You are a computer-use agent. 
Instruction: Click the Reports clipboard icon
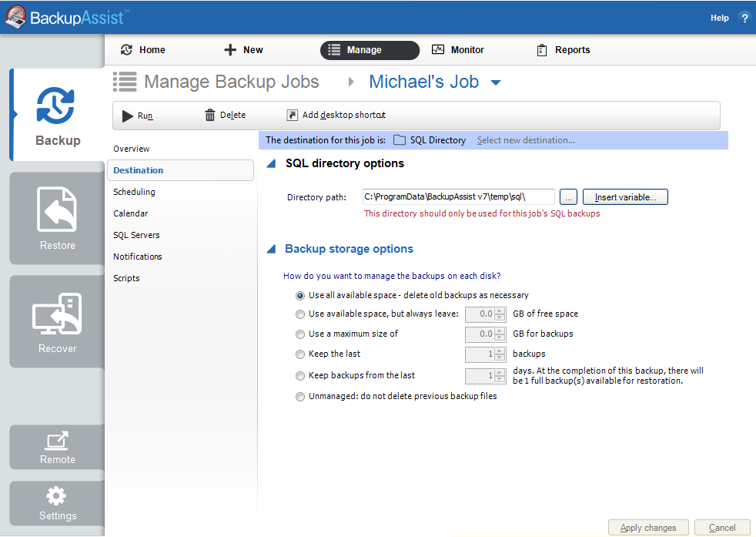pos(542,50)
